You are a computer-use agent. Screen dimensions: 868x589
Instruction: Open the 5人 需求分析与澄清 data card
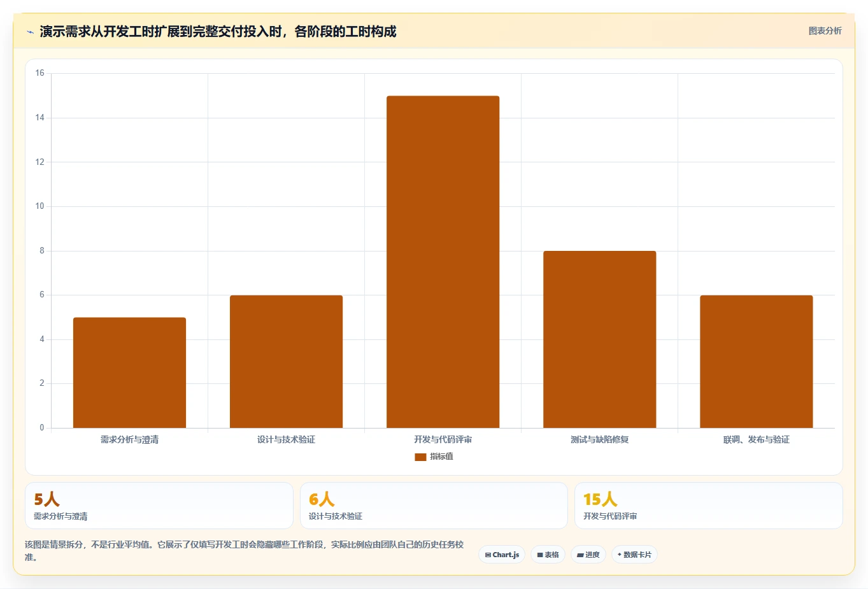(x=159, y=506)
